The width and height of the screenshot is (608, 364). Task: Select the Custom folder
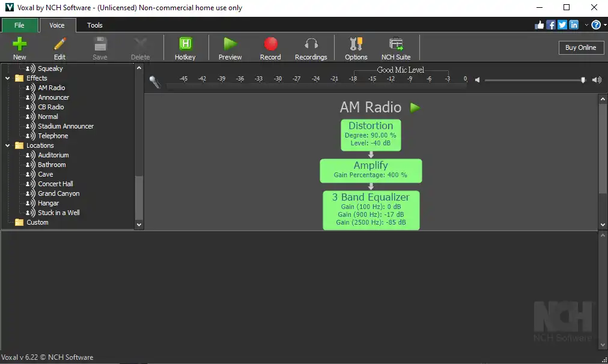coord(37,222)
